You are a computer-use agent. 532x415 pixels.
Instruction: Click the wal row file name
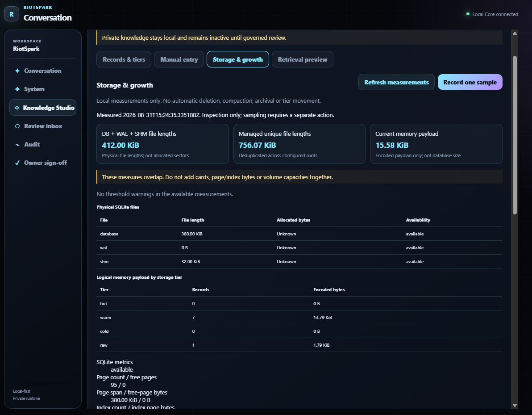(x=104, y=248)
